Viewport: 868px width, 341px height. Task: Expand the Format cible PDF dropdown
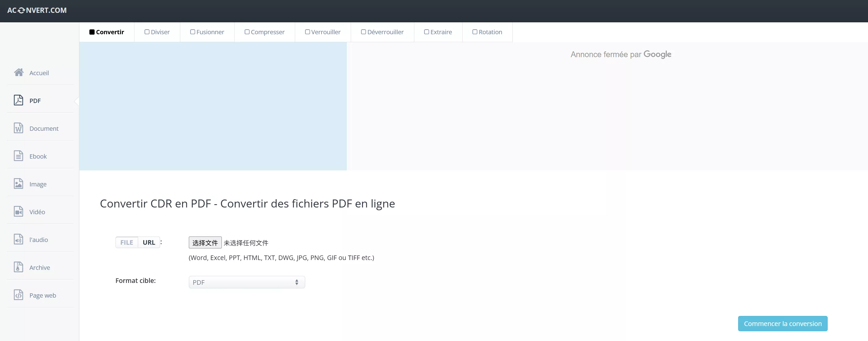(246, 282)
